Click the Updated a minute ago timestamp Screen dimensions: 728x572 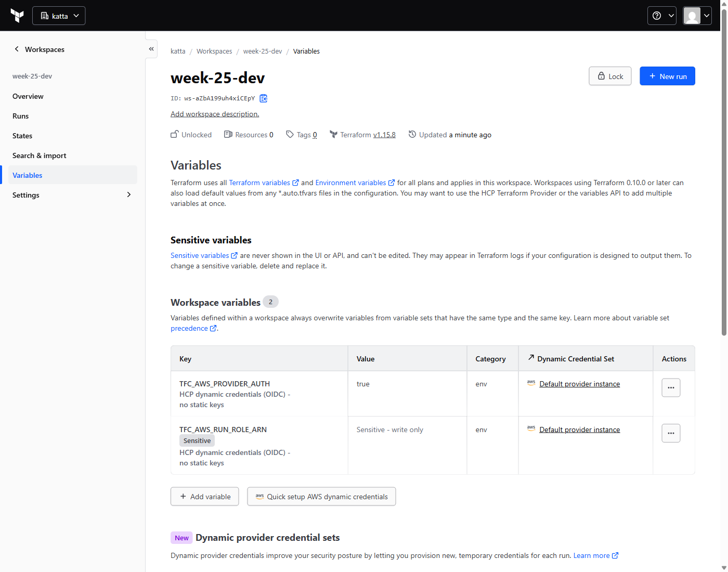tap(450, 135)
